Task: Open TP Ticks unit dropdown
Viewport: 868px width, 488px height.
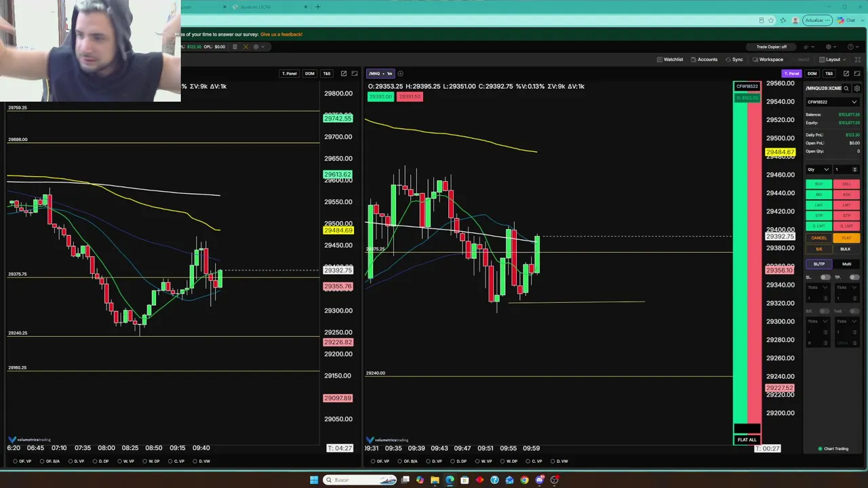Action: pyautogui.click(x=847, y=287)
